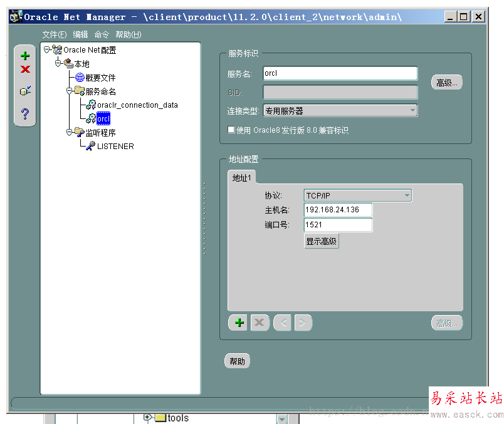Image resolution: width=504 pixels, height=424 pixels.
Task: Select the 概要文件 tree item
Action: click(x=100, y=78)
